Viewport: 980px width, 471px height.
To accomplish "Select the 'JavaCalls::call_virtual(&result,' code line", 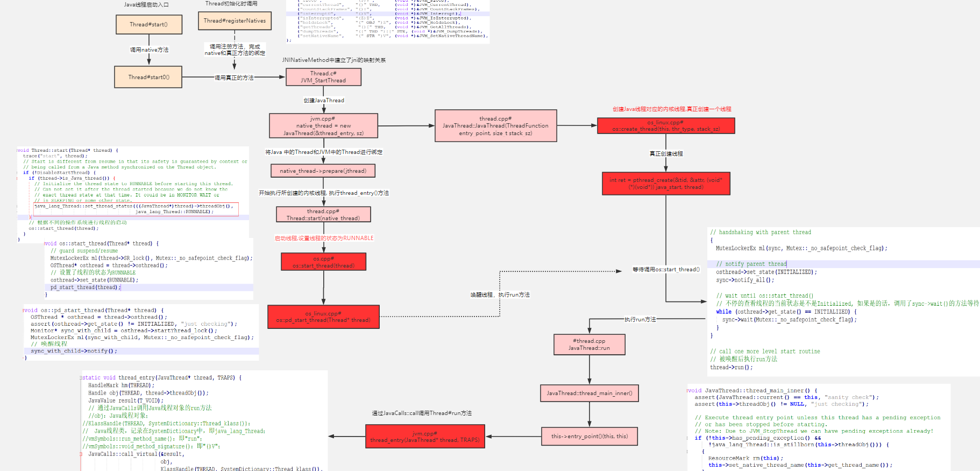I will (136, 454).
